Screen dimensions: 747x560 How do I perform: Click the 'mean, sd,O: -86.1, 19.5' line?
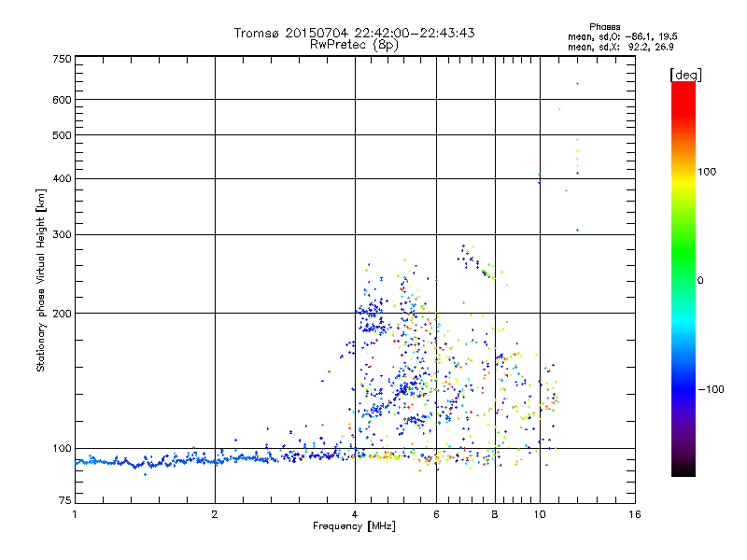pos(622,36)
